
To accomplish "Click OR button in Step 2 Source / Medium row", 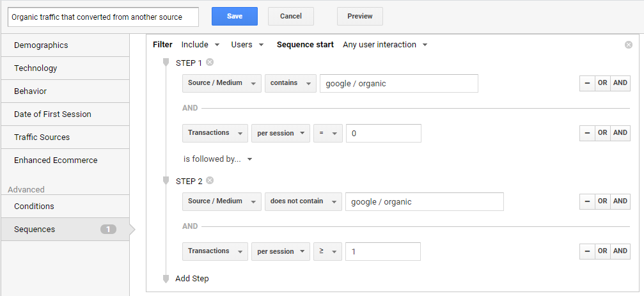I will click(602, 201).
